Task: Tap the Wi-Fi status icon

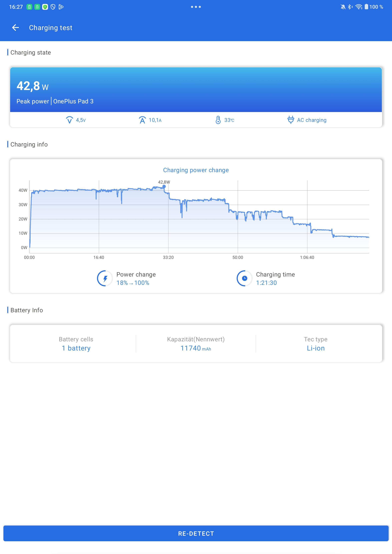Action: 359,7
